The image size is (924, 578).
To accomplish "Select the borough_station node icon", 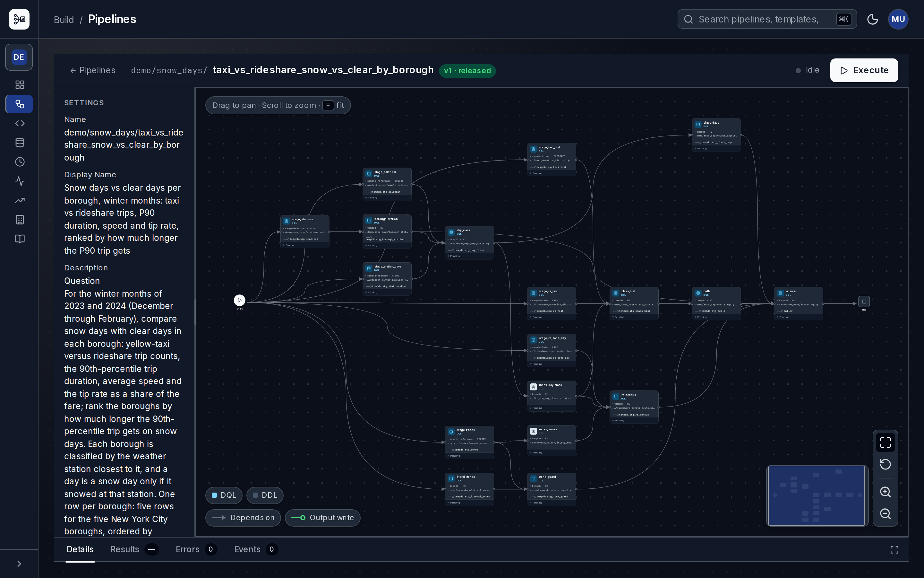I will pyautogui.click(x=369, y=221).
